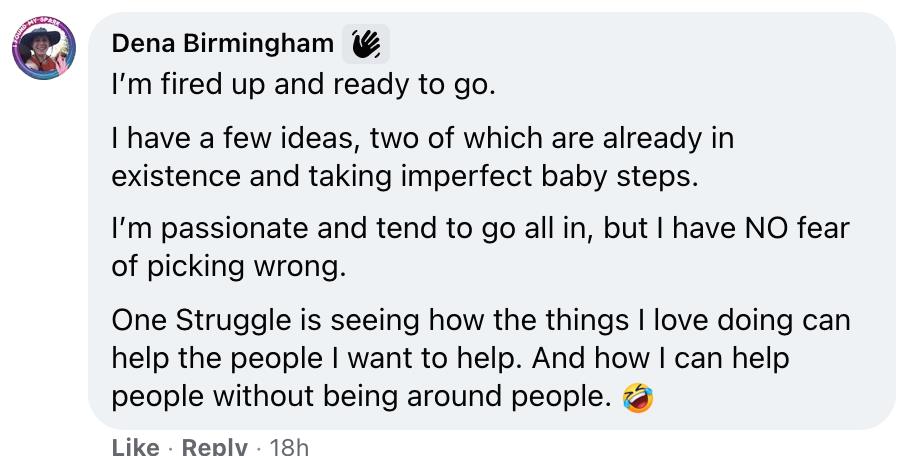This screenshot has width=922, height=456.
Task: Click the line starting "I have a few ideas"
Action: (422, 137)
